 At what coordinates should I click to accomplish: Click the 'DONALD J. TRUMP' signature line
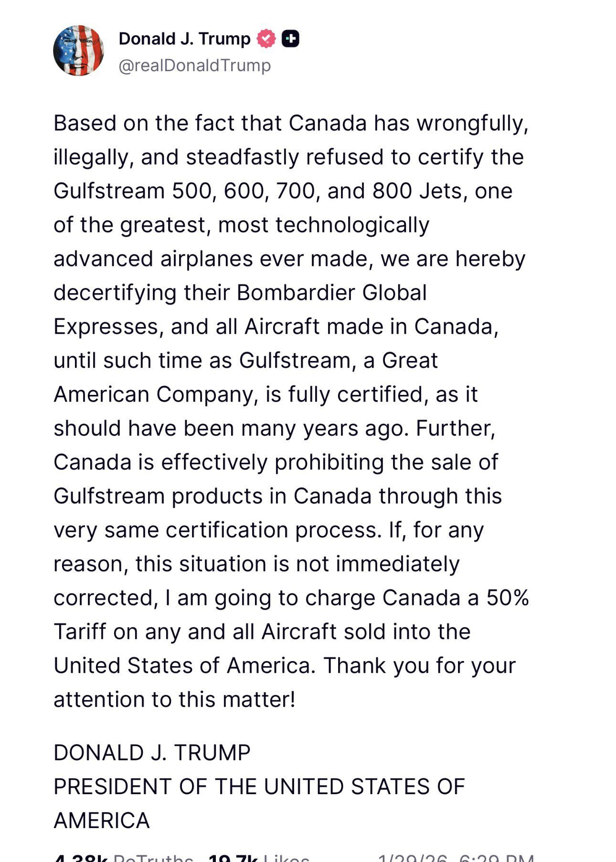coord(152,753)
